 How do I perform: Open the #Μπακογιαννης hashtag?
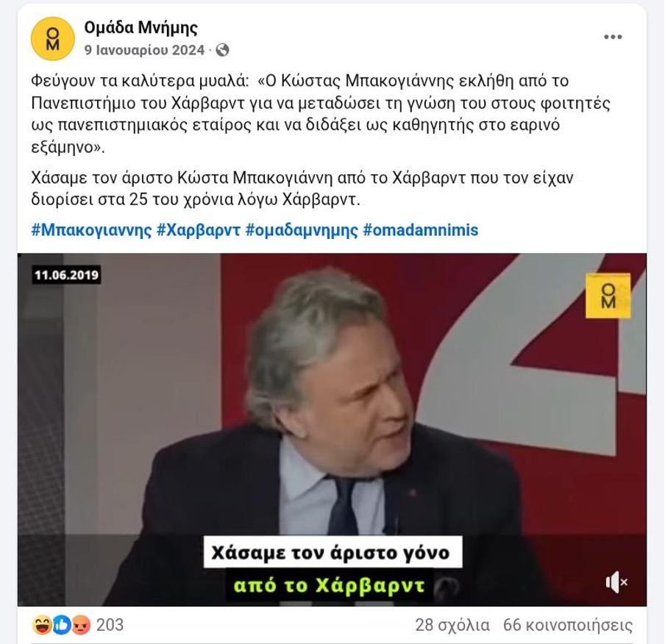[91, 230]
